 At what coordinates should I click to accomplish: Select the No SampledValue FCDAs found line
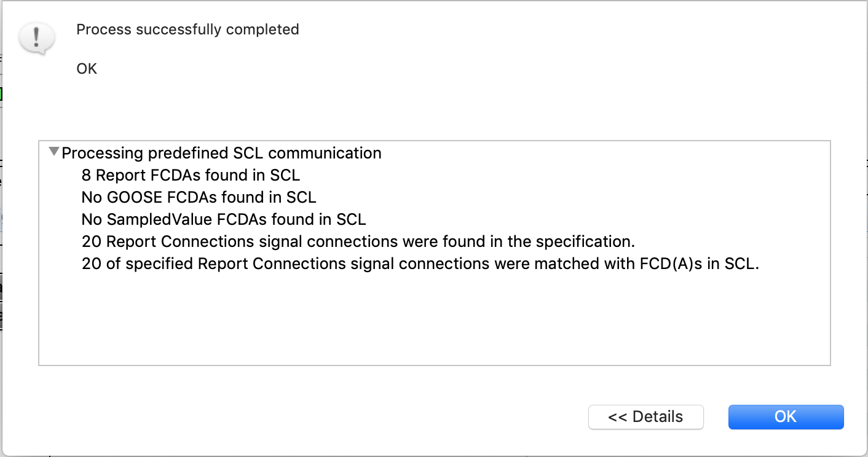[x=223, y=219]
